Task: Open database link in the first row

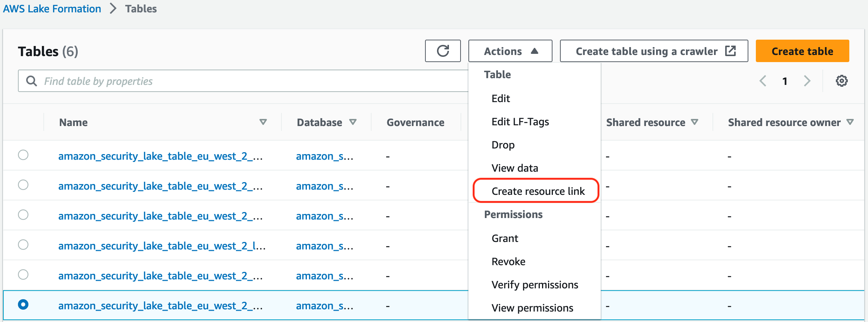Action: [x=324, y=156]
